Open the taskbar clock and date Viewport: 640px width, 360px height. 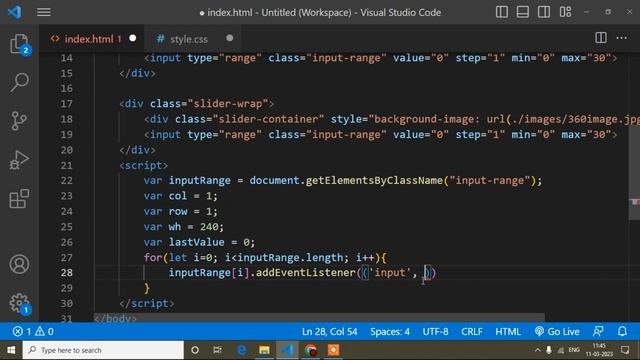(x=599, y=350)
